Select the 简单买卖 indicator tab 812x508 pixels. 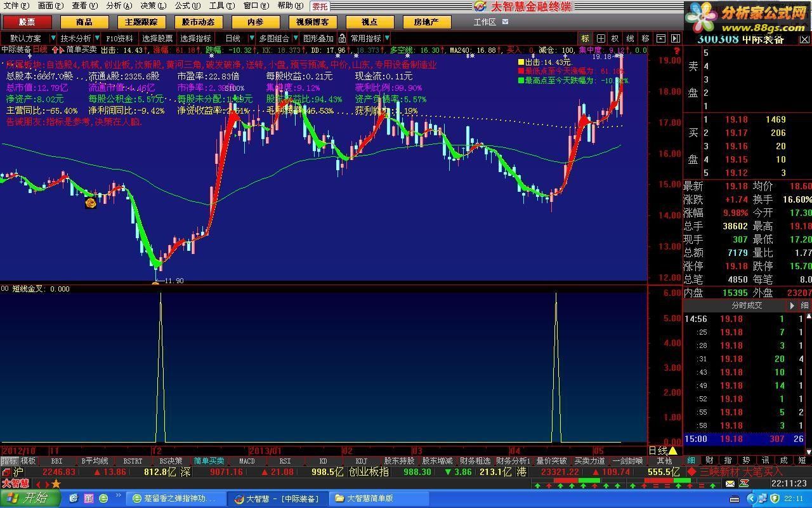tap(209, 461)
